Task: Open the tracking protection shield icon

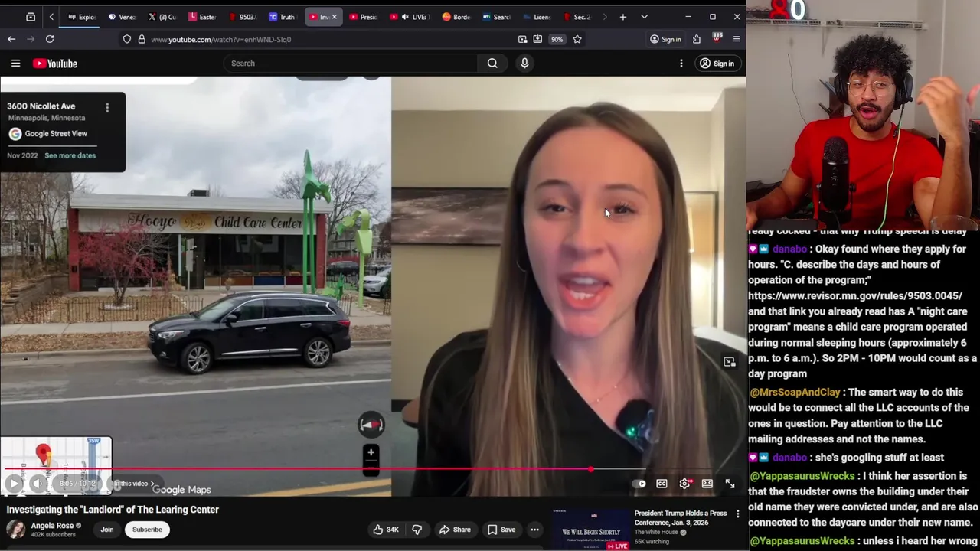Action: coord(127,39)
